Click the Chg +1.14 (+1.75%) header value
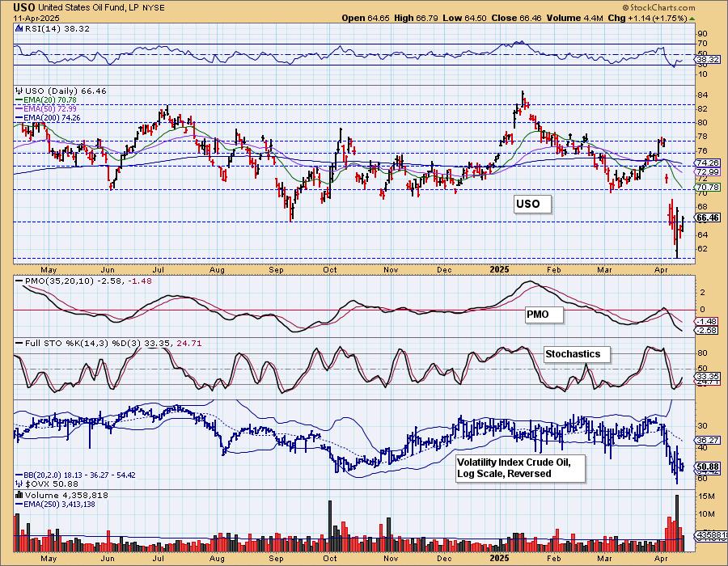This screenshot has width=728, height=566. [x=648, y=18]
